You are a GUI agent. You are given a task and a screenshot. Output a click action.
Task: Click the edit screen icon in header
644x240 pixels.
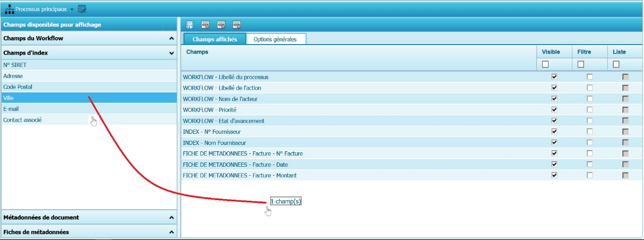(82, 10)
